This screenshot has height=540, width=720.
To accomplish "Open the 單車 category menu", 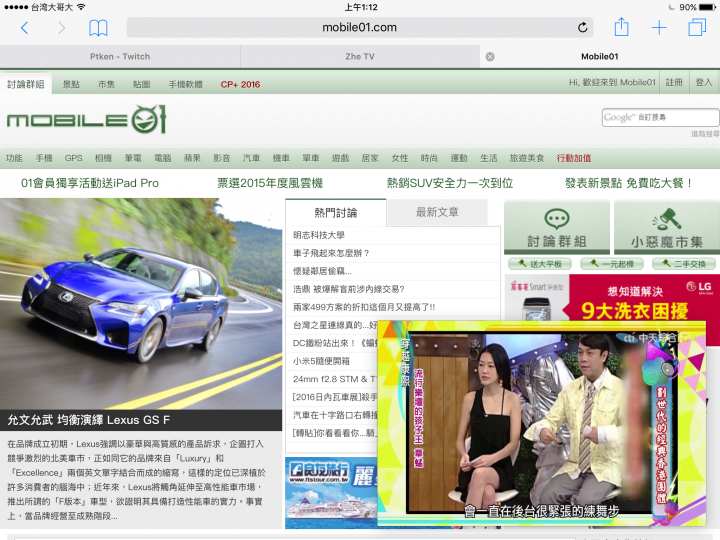I will (x=311, y=158).
